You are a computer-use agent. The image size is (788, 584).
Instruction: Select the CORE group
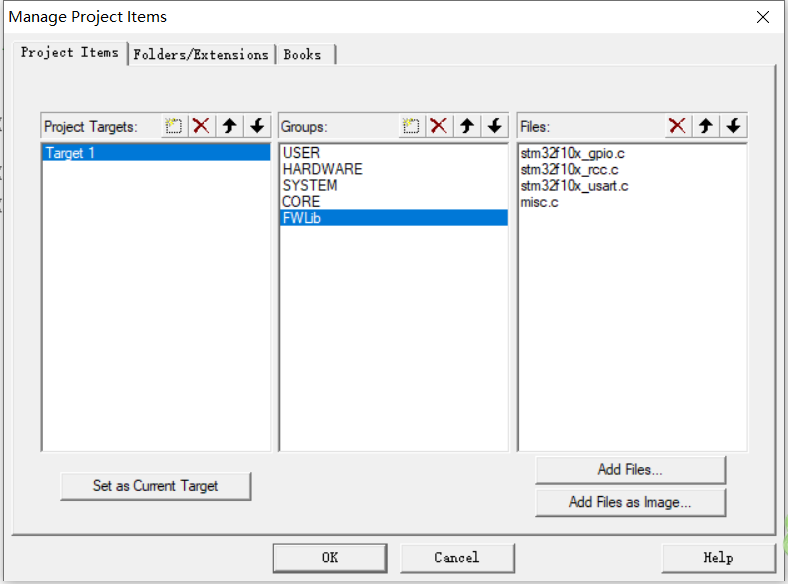pyautogui.click(x=393, y=202)
